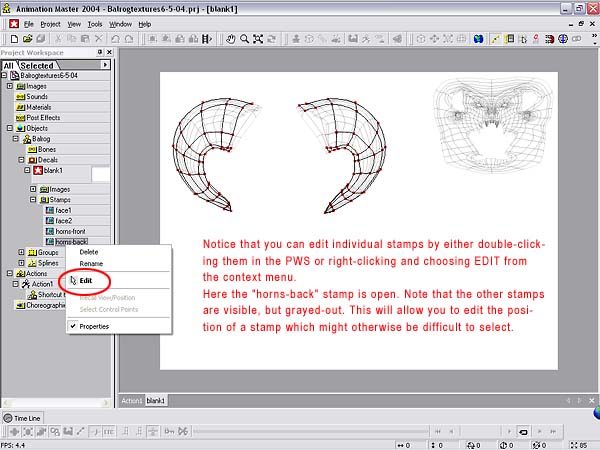
Task: Open the Tools menu
Action: click(x=95, y=23)
